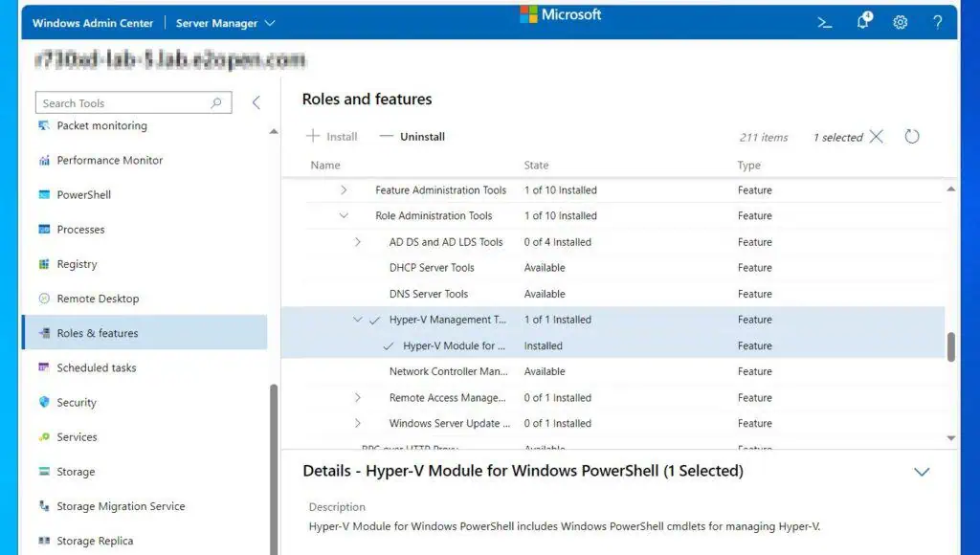
Task: Click the Registry sidebar icon
Action: [x=44, y=264]
